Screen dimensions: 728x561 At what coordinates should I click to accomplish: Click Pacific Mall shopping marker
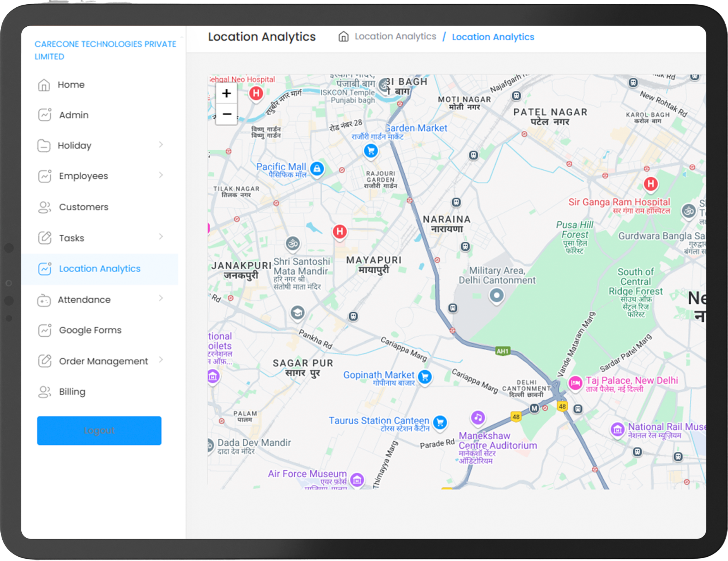click(x=317, y=169)
